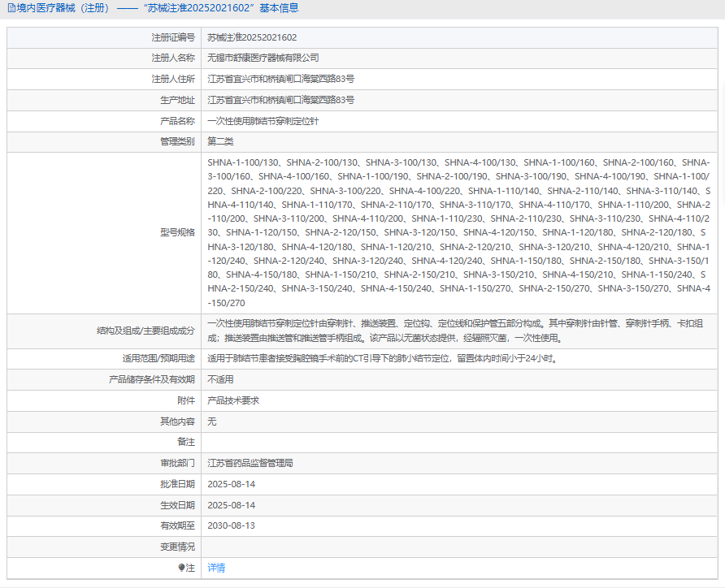Screen dimensions: 725x588
Task: Select the value 第二类
Action: 220,141
